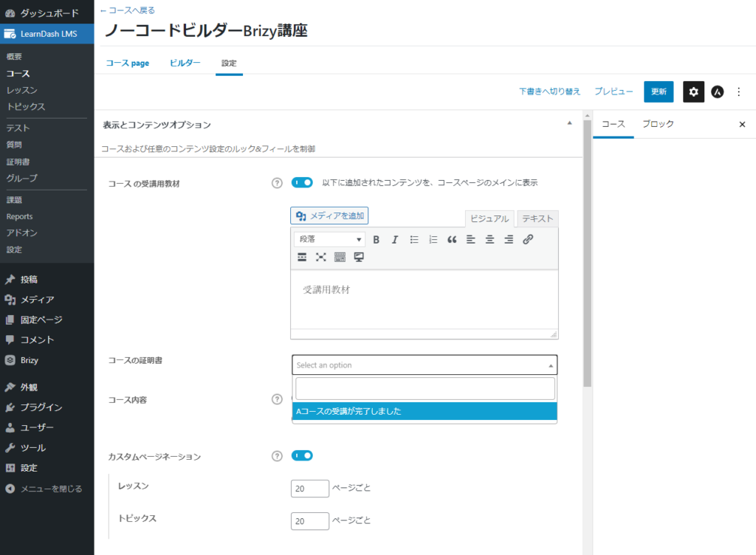The height and width of the screenshot is (555, 756).
Task: Select the コース tab in the right sidebar
Action: [614, 124]
